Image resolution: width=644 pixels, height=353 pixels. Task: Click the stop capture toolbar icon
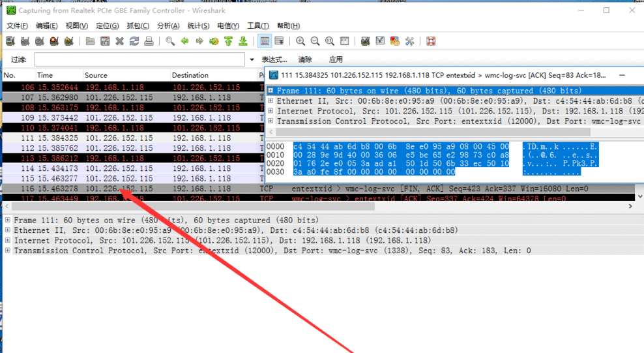54,41
